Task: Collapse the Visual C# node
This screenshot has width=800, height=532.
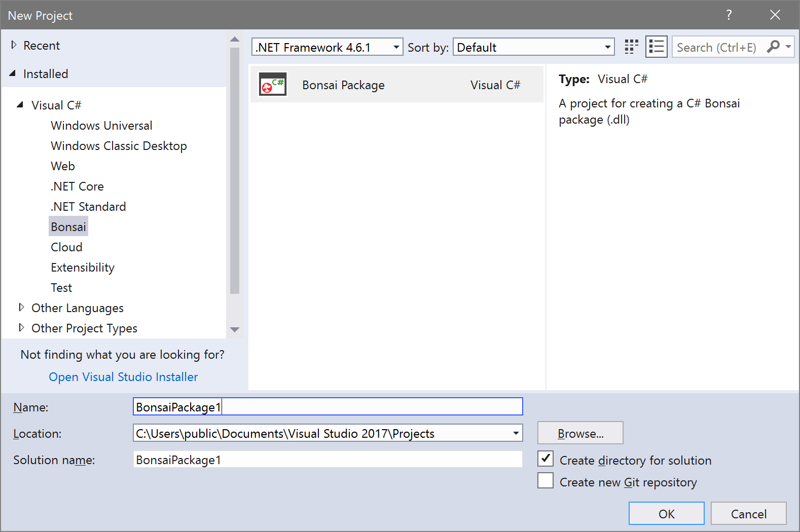Action: click(x=20, y=105)
